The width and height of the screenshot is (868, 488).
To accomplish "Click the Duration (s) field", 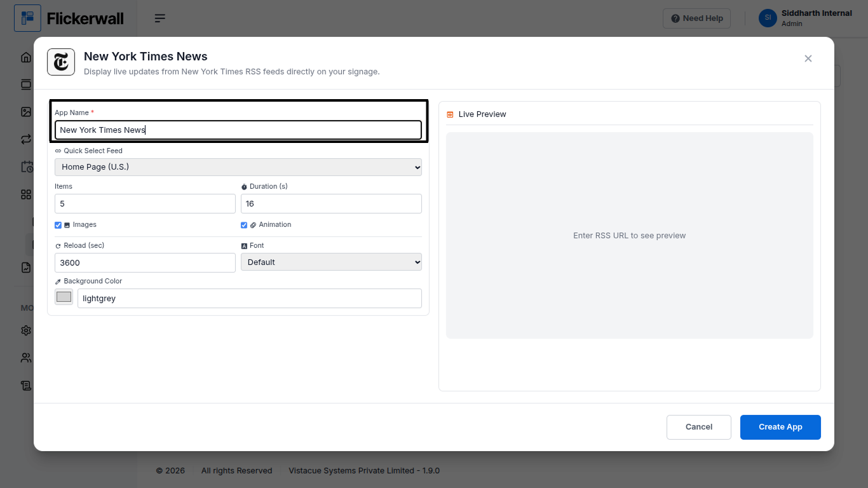I will 331,203.
